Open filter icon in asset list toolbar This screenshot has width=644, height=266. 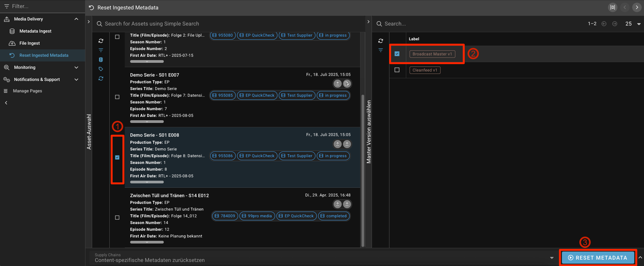(101, 50)
